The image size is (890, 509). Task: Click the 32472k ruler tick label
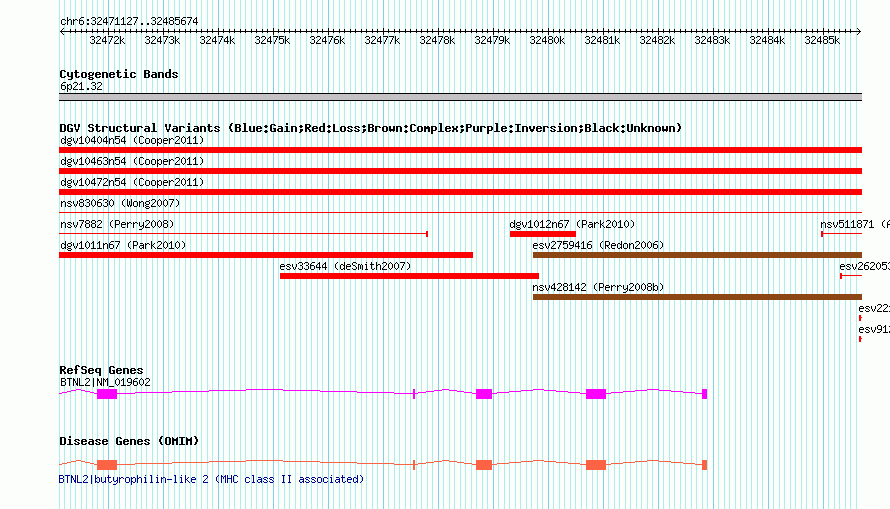[x=107, y=40]
